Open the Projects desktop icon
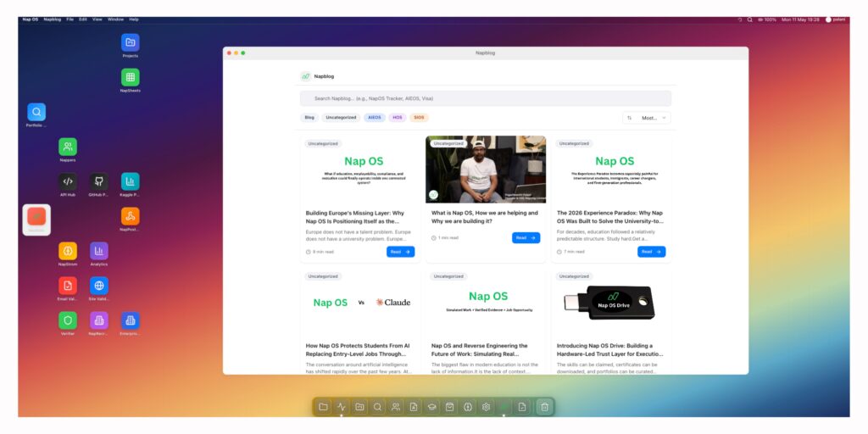Image resolution: width=868 pixels, height=434 pixels. 130,42
